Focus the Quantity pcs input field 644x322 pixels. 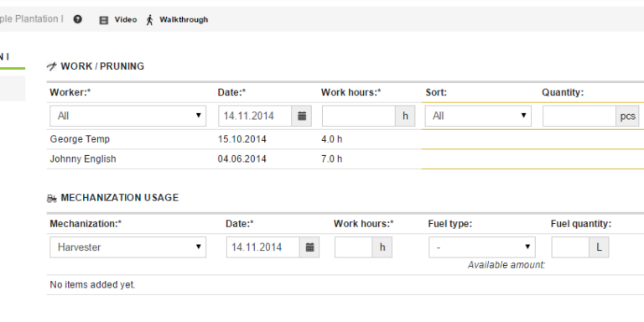coord(579,116)
